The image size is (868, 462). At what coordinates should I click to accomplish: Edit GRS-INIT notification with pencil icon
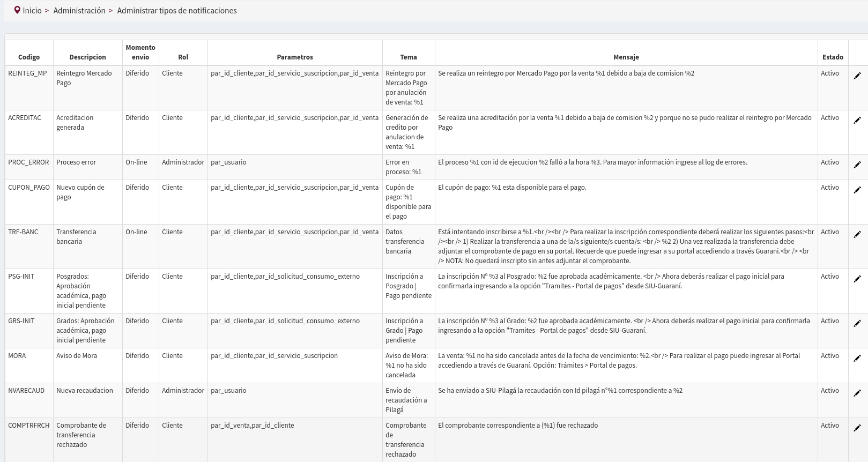tap(857, 324)
